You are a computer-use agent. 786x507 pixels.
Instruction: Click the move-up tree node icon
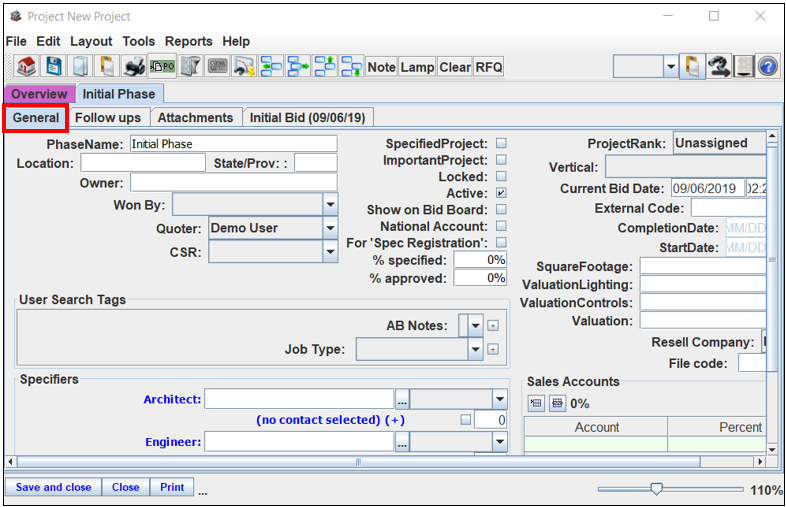325,66
